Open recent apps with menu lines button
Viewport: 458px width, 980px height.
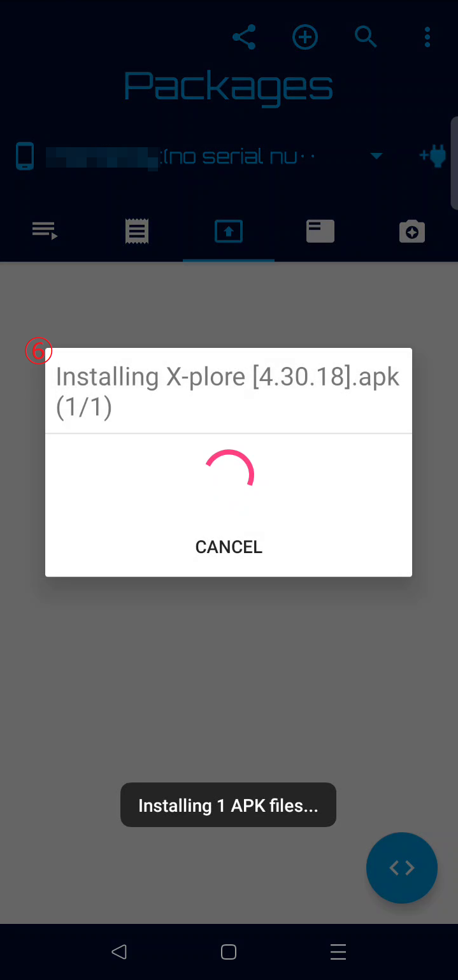coord(338,952)
